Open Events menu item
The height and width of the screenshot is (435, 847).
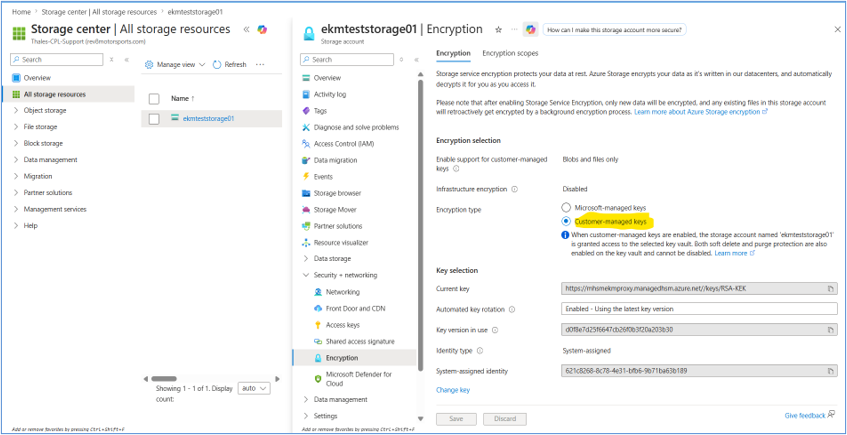pyautogui.click(x=323, y=177)
